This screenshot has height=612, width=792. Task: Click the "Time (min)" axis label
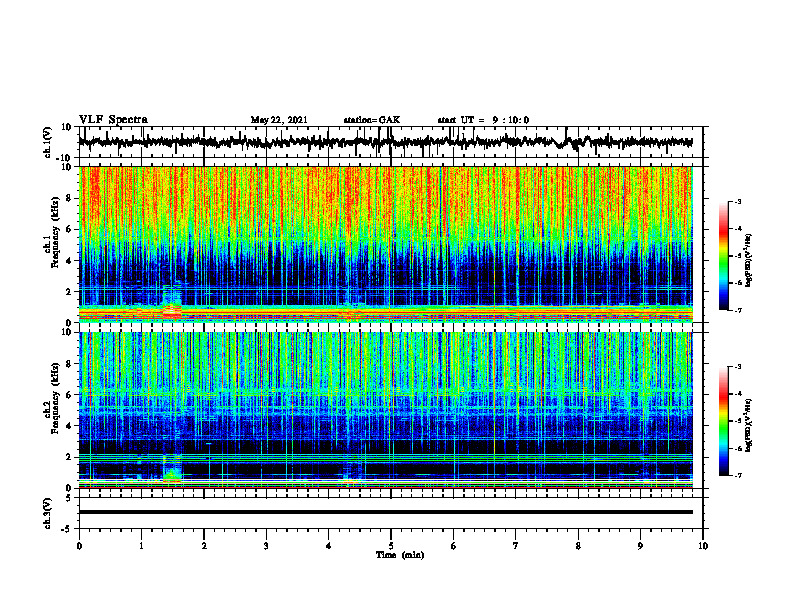point(400,555)
